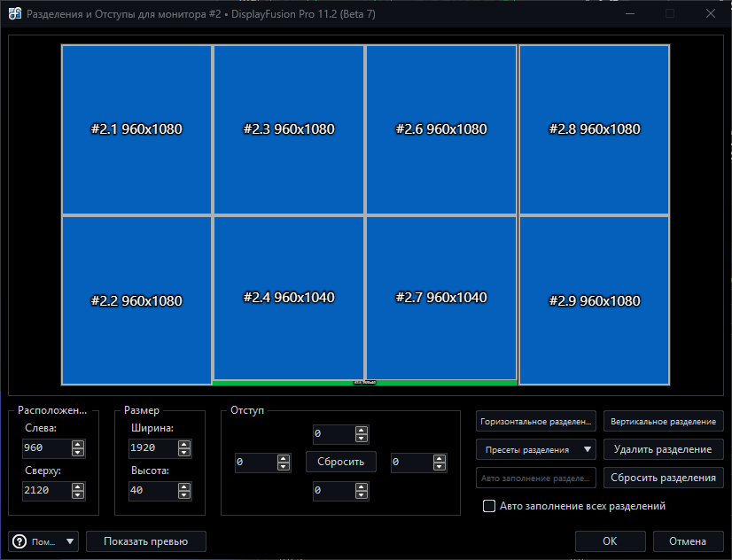Increase the Слева value with up arrow
The height and width of the screenshot is (560, 732).
coord(78,444)
